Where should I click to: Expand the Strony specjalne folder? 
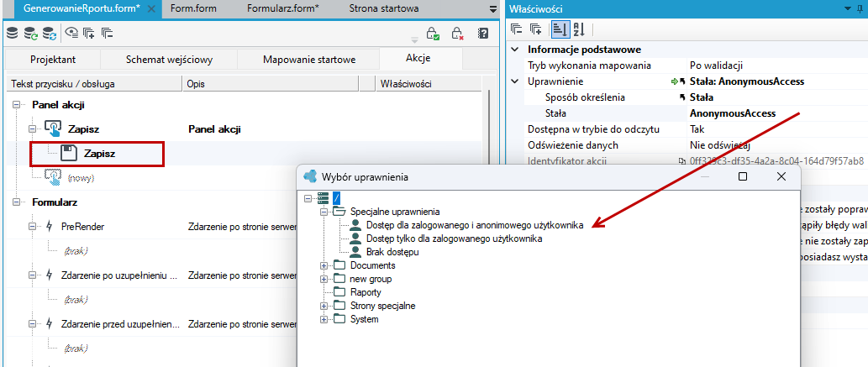(x=324, y=306)
